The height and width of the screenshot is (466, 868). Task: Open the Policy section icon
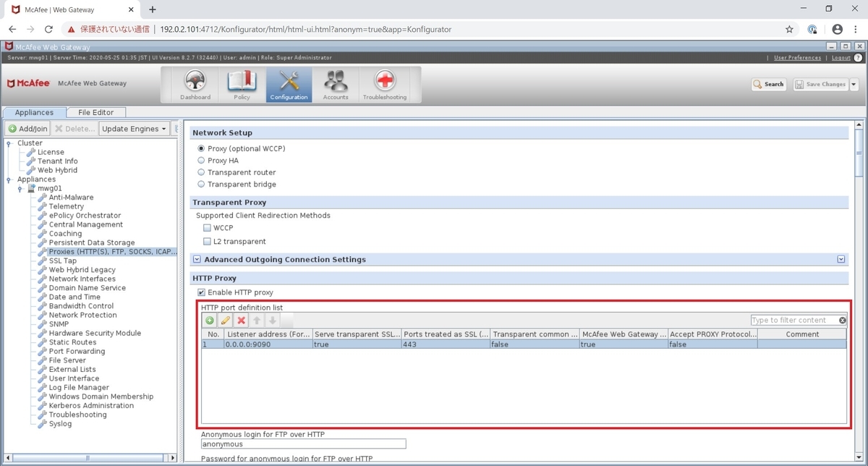point(242,85)
